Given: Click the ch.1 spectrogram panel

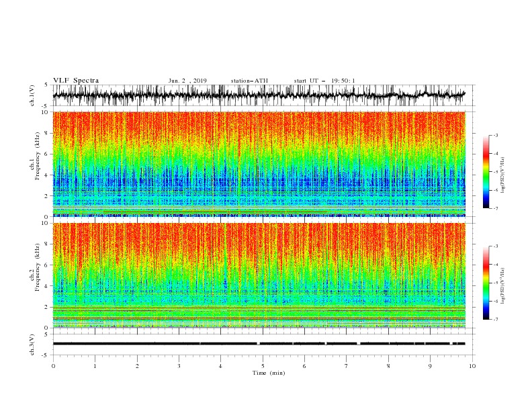Looking at the screenshot, I should pyautogui.click(x=259, y=164).
